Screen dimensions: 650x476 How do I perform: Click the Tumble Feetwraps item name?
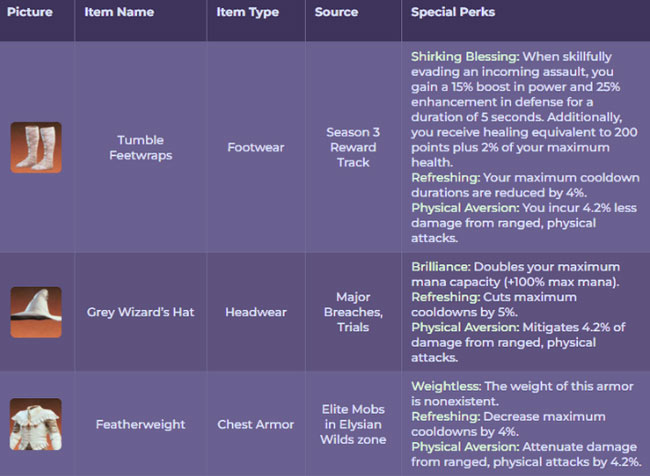140,147
